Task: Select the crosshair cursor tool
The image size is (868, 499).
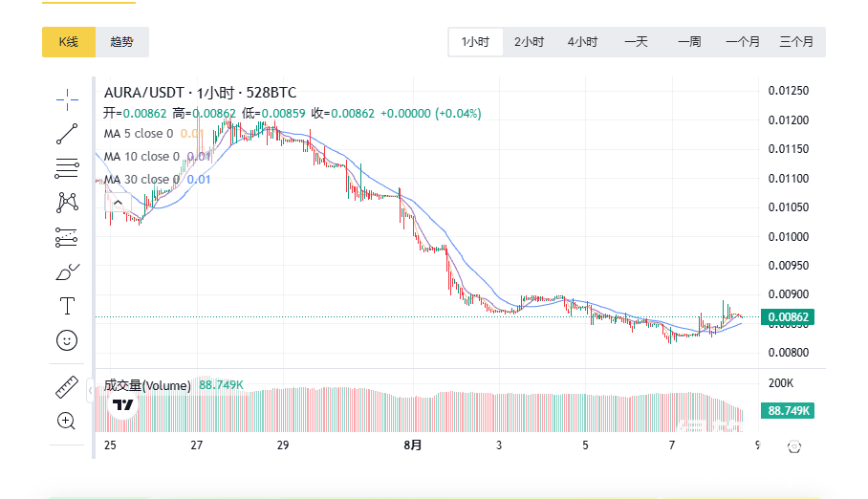Action: coord(67,98)
